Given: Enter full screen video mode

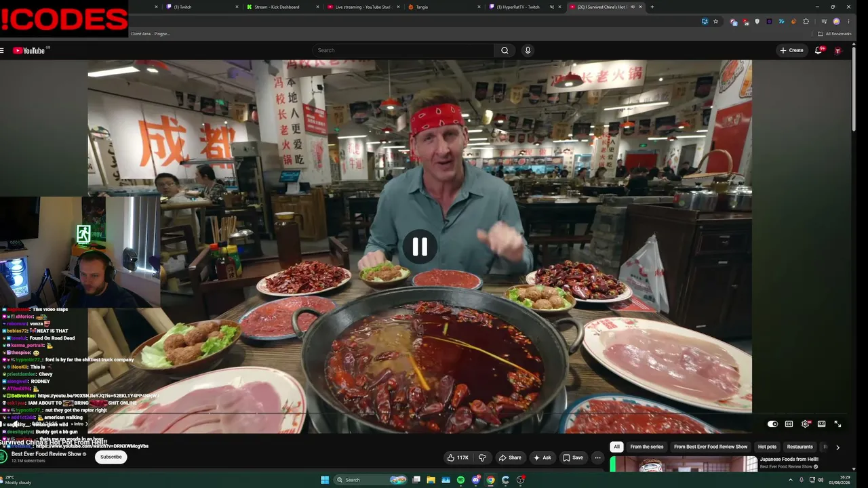Looking at the screenshot, I should [837, 424].
